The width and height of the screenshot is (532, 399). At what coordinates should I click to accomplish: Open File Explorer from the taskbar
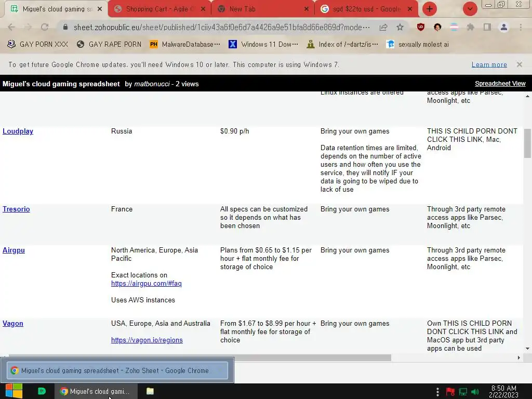pyautogui.click(x=150, y=391)
